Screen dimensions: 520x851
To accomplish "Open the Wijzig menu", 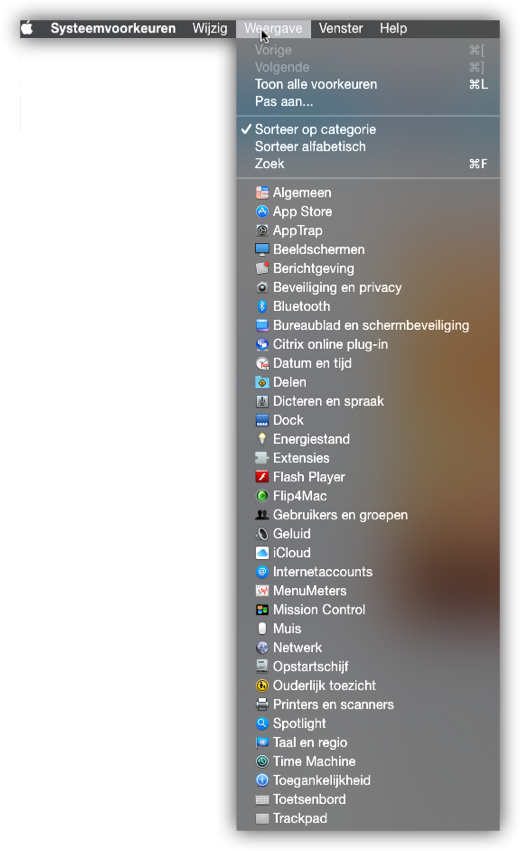I will 210,28.
